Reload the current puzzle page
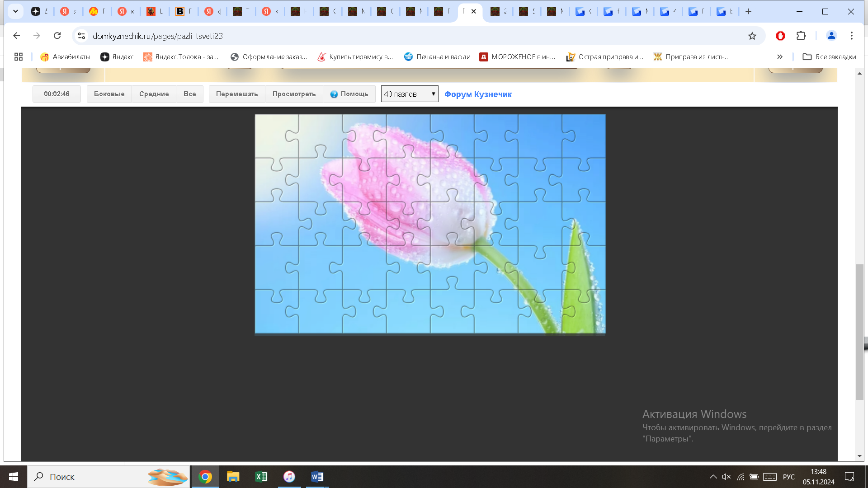Viewport: 868px width, 488px height. point(57,36)
